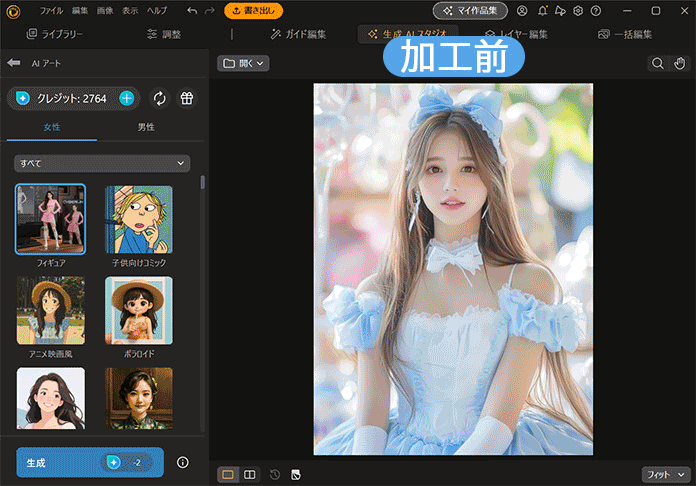Click the 生成 generate button
696x486 pixels.
(x=90, y=462)
